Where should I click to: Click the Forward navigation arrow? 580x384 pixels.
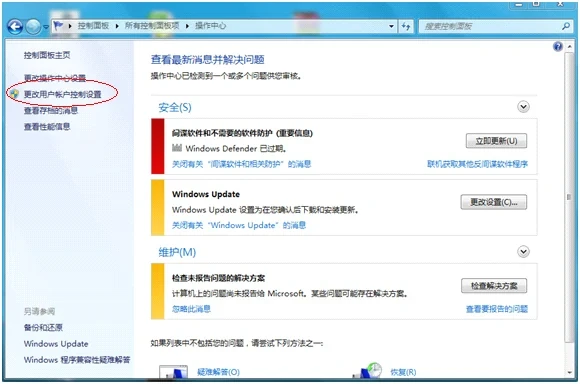point(33,27)
